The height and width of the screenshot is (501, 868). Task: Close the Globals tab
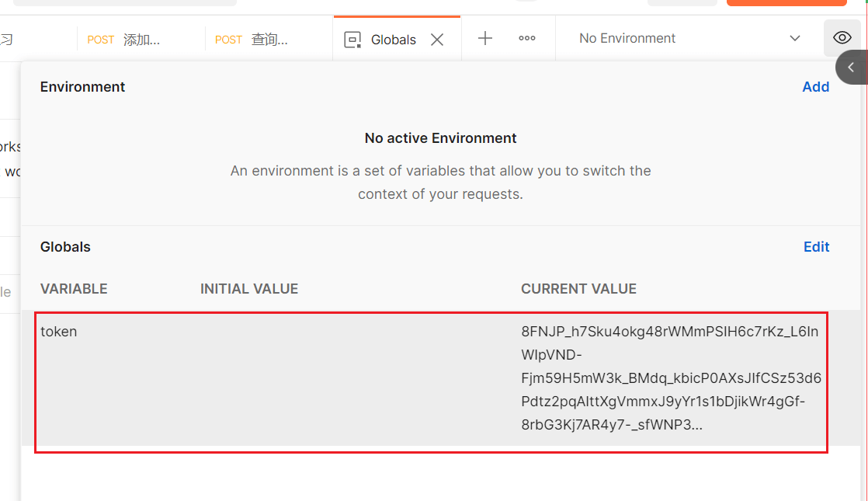[x=437, y=40]
